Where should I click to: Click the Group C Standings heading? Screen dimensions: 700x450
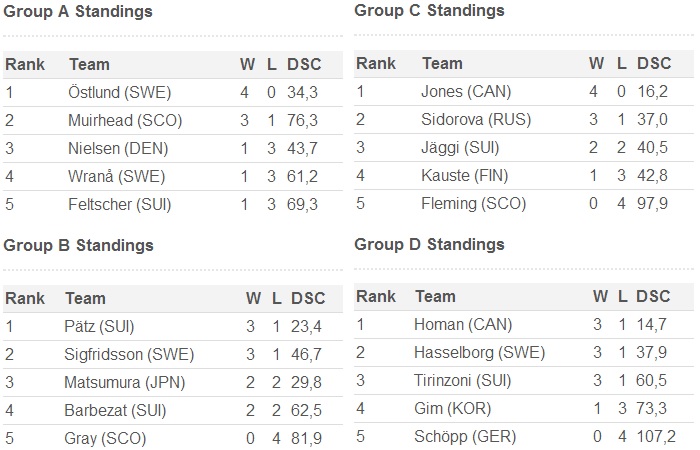tap(429, 11)
